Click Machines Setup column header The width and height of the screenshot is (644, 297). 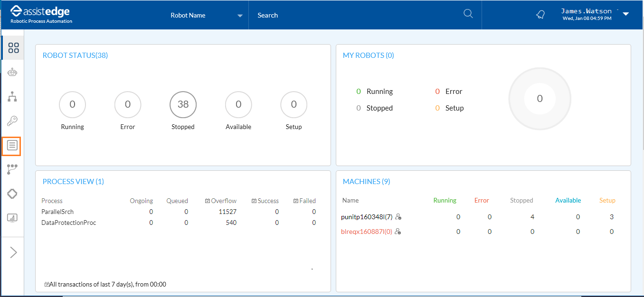pyautogui.click(x=607, y=200)
